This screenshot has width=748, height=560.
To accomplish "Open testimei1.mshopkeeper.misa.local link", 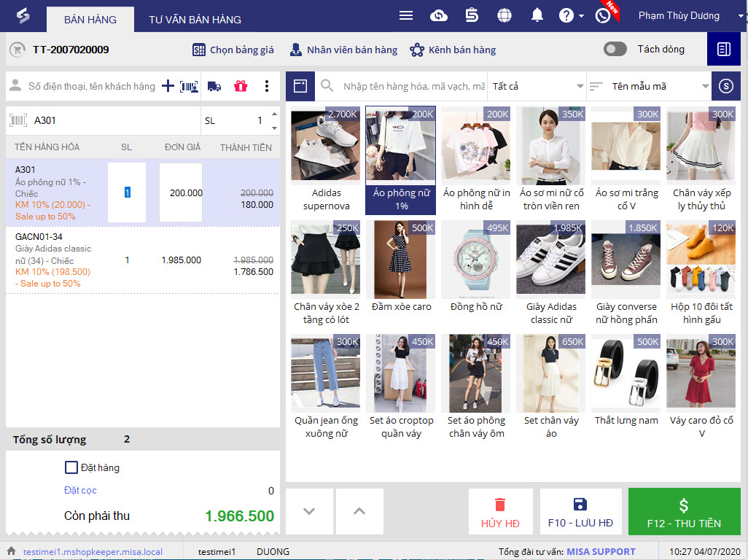I will [93, 551].
